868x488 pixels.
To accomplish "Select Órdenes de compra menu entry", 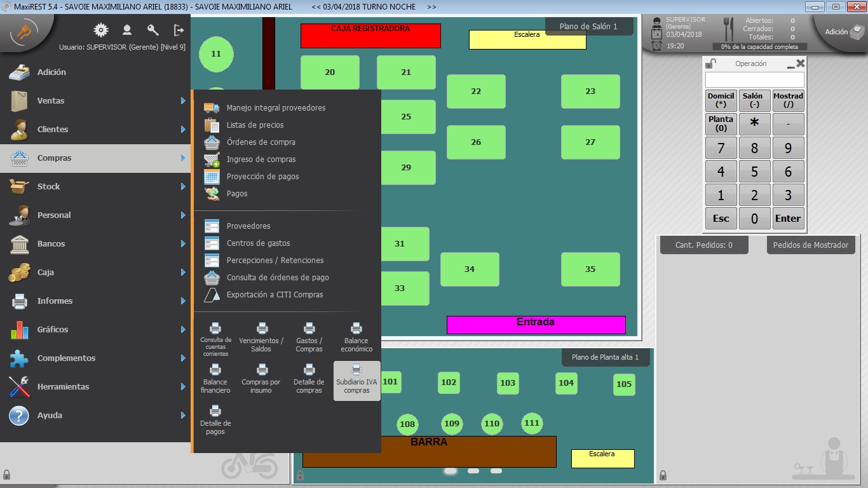I will [x=261, y=142].
